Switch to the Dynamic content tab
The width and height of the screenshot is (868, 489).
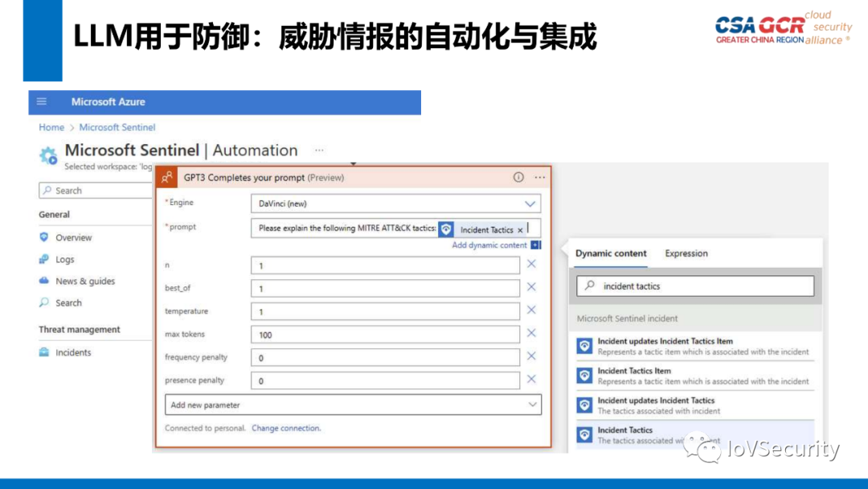point(611,253)
